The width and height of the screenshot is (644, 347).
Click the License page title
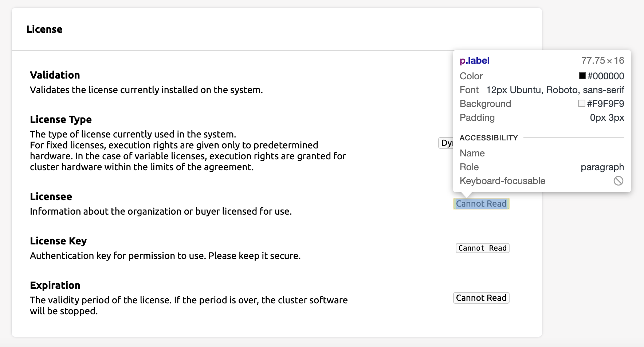(x=44, y=29)
